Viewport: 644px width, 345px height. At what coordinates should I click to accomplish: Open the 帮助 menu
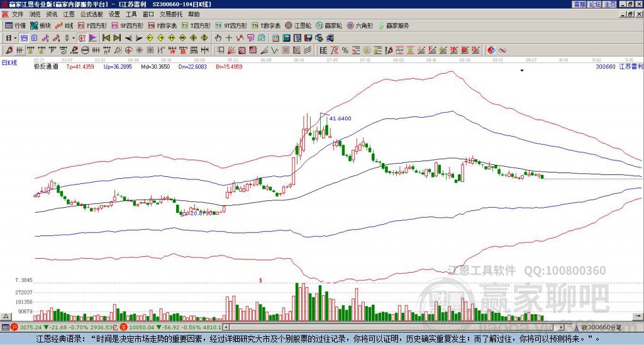tap(194, 14)
